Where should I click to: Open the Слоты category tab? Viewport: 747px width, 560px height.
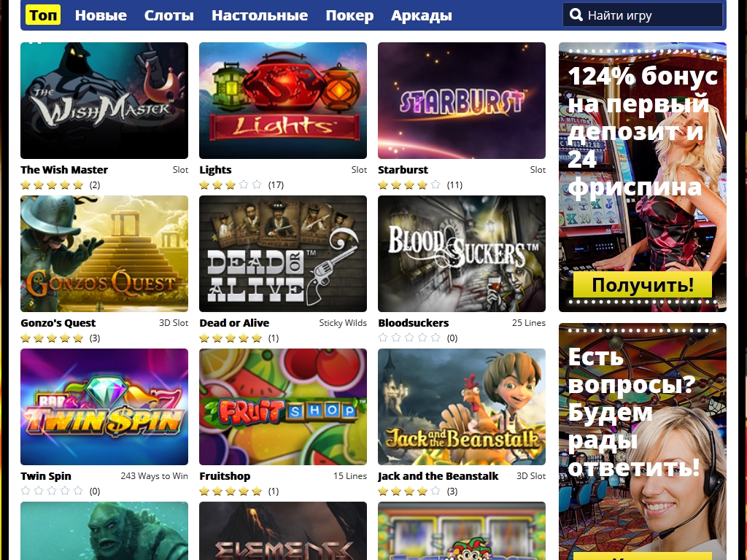tap(169, 15)
